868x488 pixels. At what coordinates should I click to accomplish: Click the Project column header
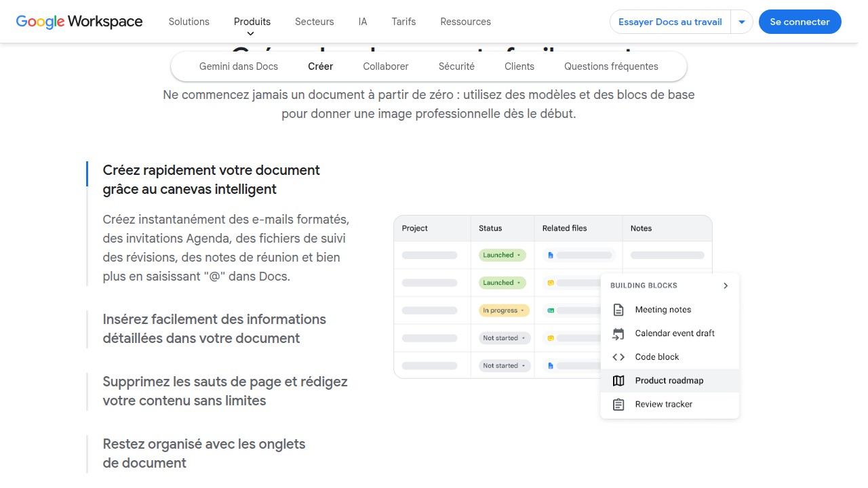415,228
